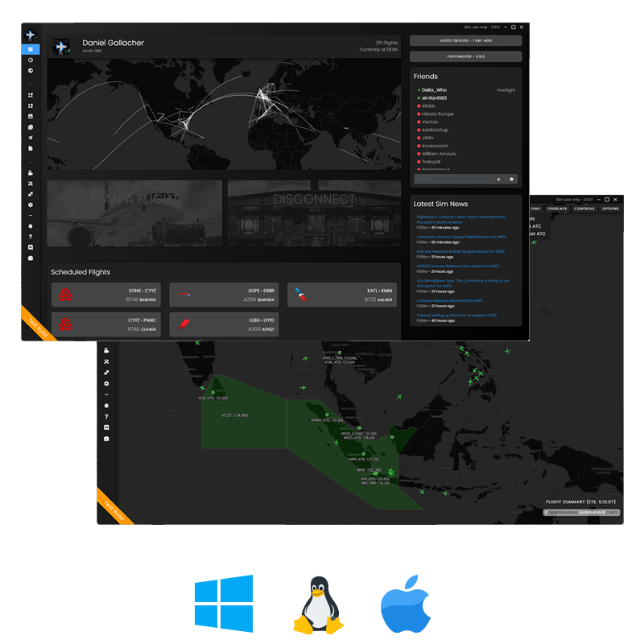Click the friend code input field
Screen dimensions: 644x644
tap(451, 179)
